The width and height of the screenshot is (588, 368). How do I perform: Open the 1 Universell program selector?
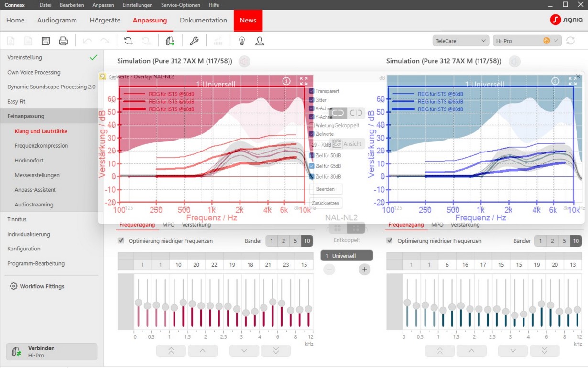tap(347, 256)
